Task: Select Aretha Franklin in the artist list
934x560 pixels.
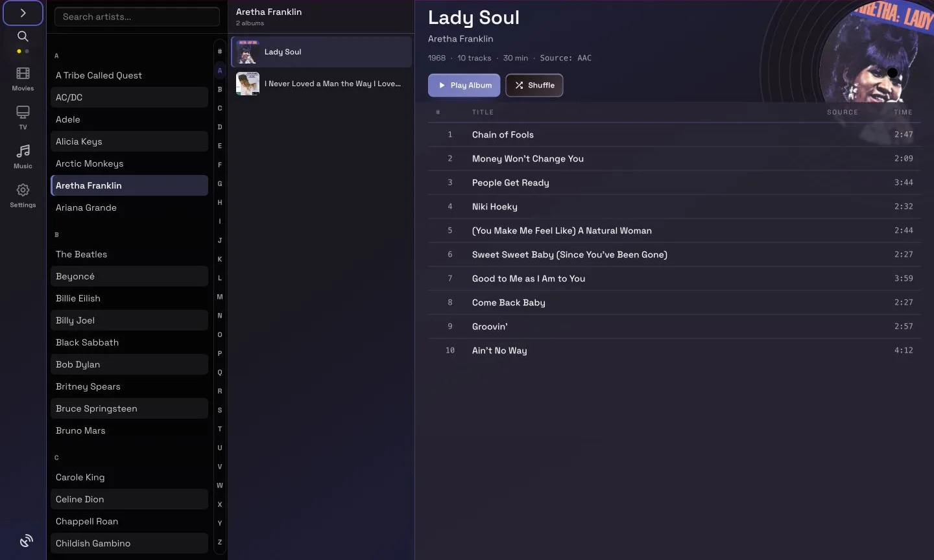Action: (x=129, y=185)
